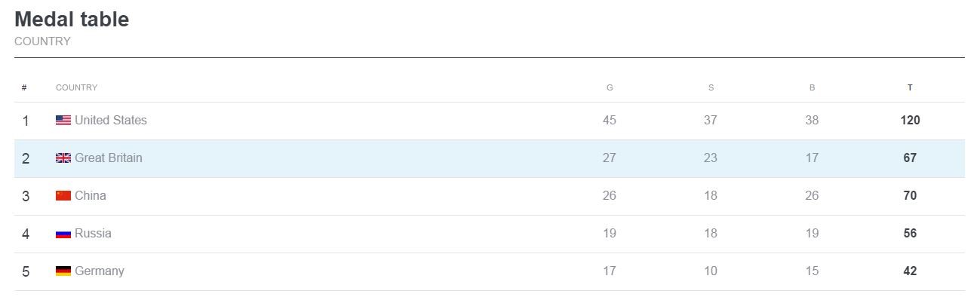Sort by the T total column header
Screen dimensions: 980x297
click(x=910, y=87)
